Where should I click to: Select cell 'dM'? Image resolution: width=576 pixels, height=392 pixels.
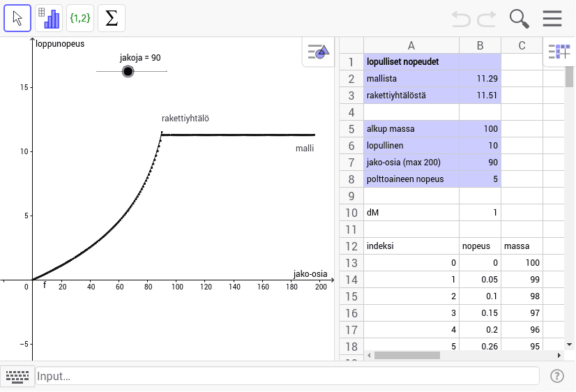tap(411, 213)
